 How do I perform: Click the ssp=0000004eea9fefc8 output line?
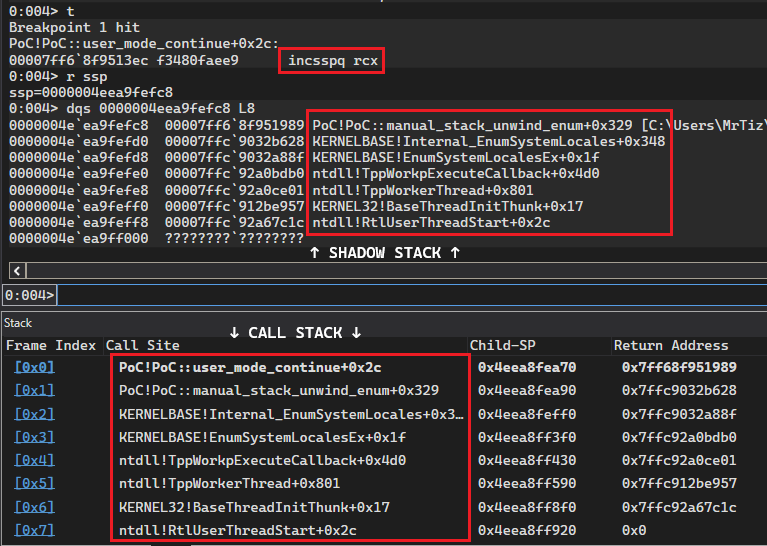(91, 92)
